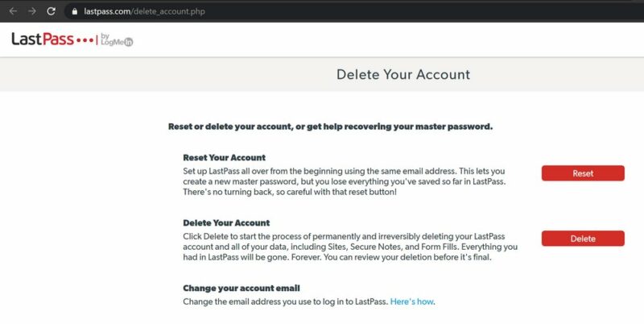Select the bold "Delete Your Account" section heading
644x324 pixels.
pyautogui.click(x=226, y=222)
